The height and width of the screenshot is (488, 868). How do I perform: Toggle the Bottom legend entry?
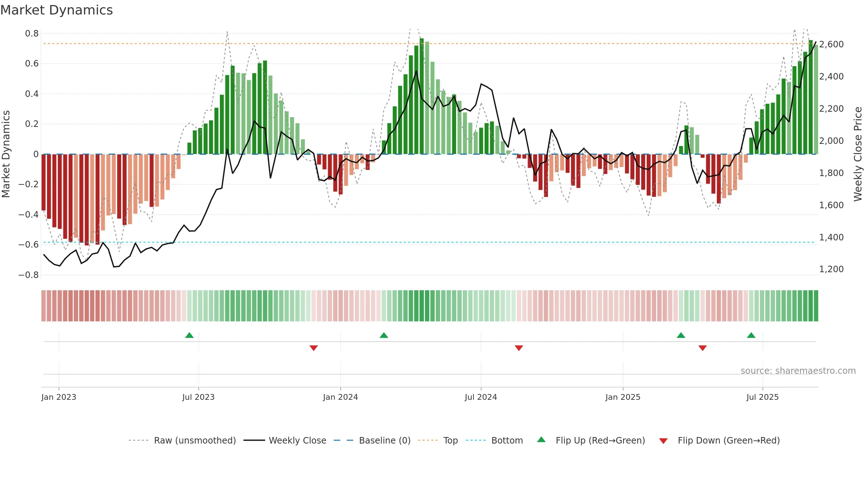pyautogui.click(x=494, y=440)
